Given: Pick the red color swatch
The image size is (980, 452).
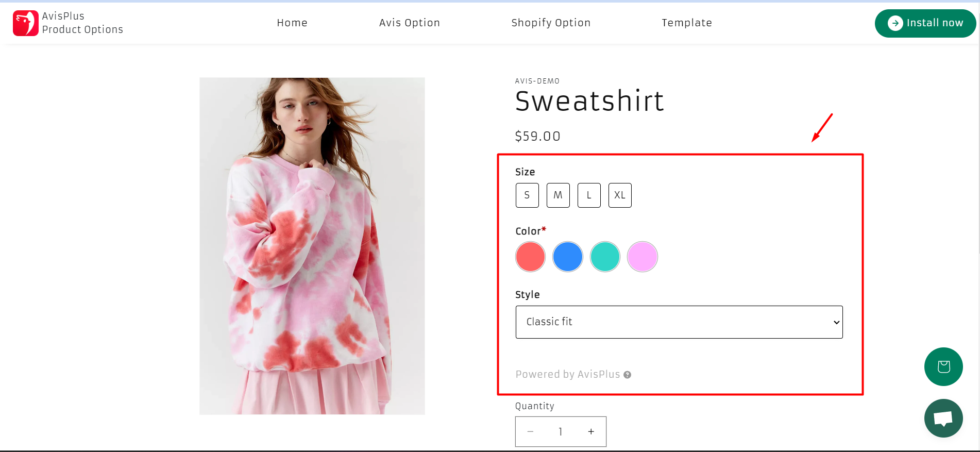Looking at the screenshot, I should point(530,257).
